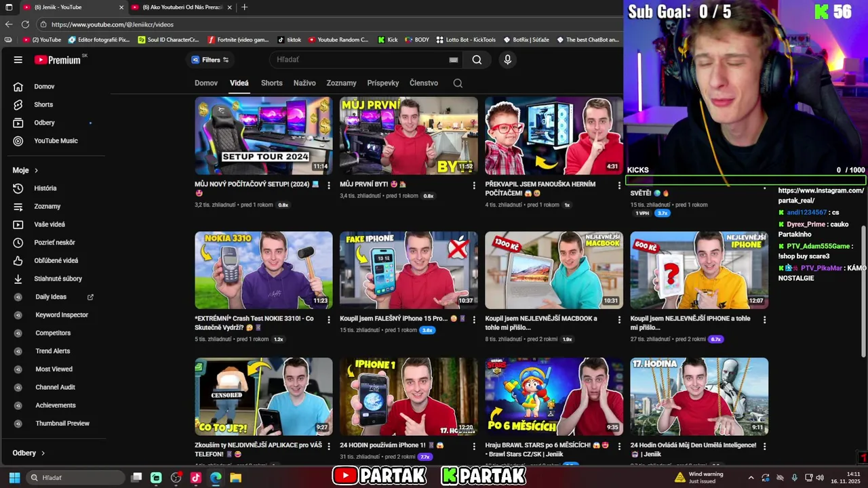The image size is (868, 488).
Task: Open Stiahnuté súbory in the sidebar
Action: click(58, 279)
